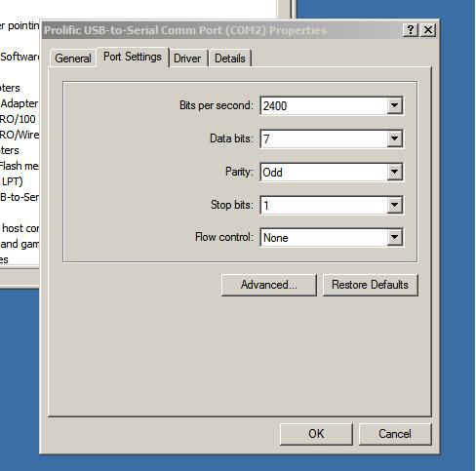Click the Cancel button
The image size is (476, 471).
tap(395, 434)
